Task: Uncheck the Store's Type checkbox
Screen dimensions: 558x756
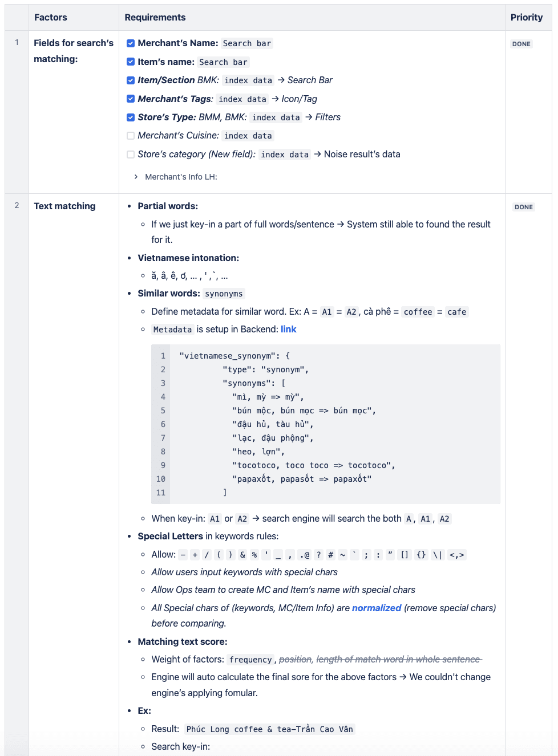Action: pos(131,117)
